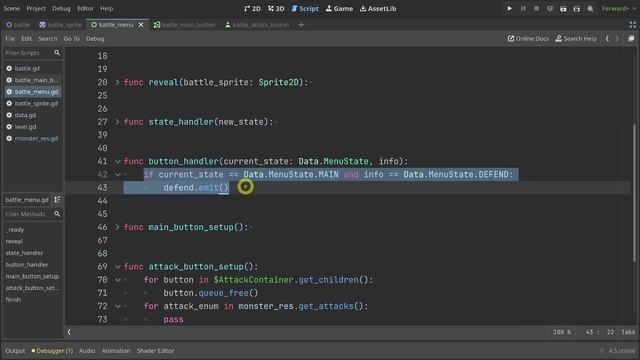640x360 pixels.
Task: Open Online Docs
Action: pyautogui.click(x=528, y=38)
